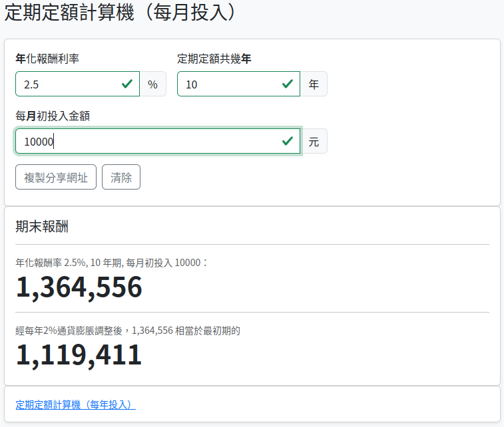Screen dimensions: 504x427
Task: Click the 每月初投入金額 label
Action: click(x=53, y=116)
